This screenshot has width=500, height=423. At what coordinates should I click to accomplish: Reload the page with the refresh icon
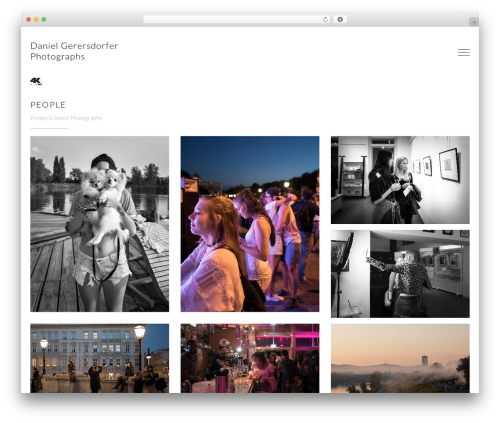(325, 20)
